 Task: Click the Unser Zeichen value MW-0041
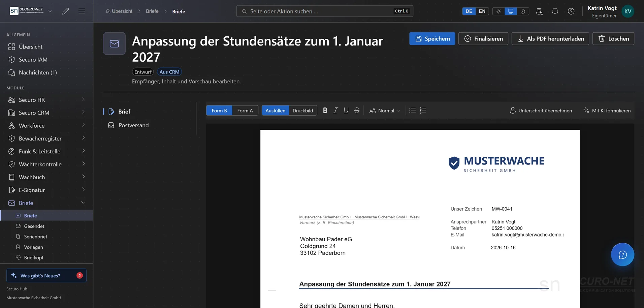[502, 209]
